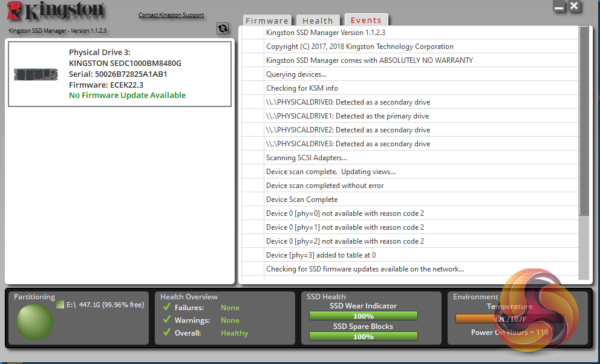Click the E:\ partition legend square
The height and width of the screenshot is (364, 600).
60,305
